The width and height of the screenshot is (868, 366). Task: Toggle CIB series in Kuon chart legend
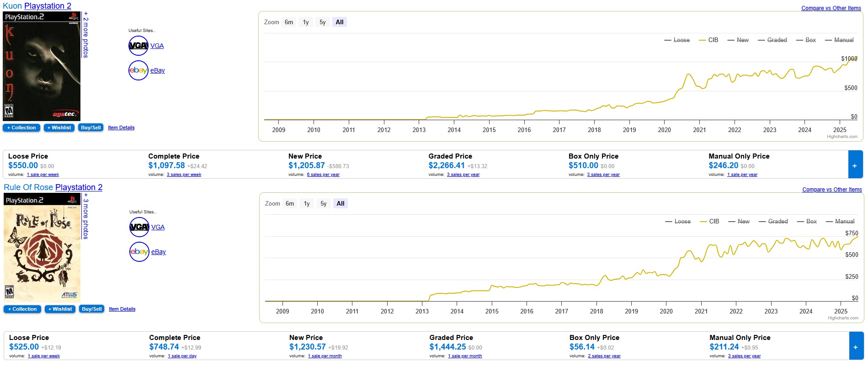tap(709, 40)
